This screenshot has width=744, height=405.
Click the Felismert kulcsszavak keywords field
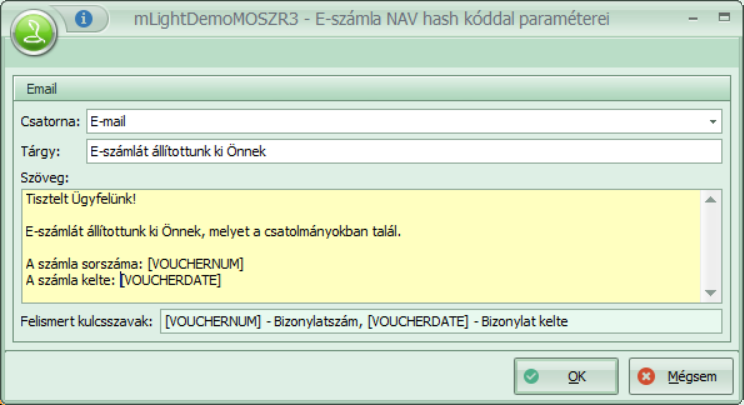(x=440, y=321)
